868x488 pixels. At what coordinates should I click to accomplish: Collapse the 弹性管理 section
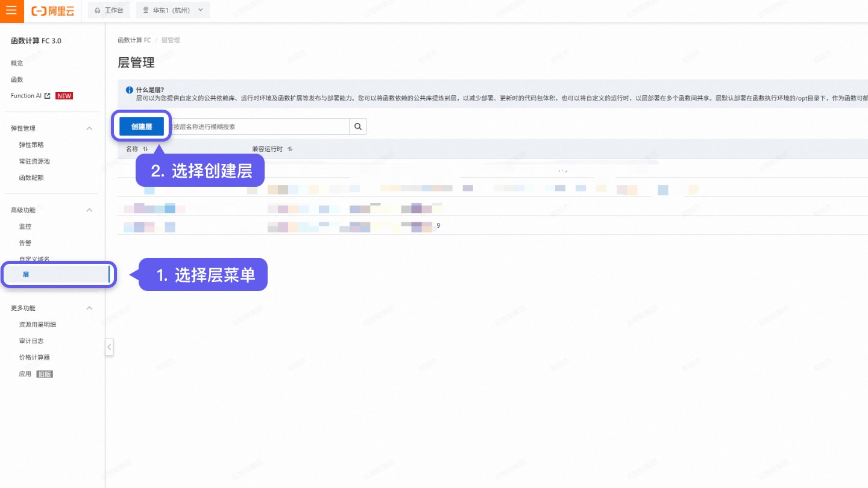click(89, 128)
